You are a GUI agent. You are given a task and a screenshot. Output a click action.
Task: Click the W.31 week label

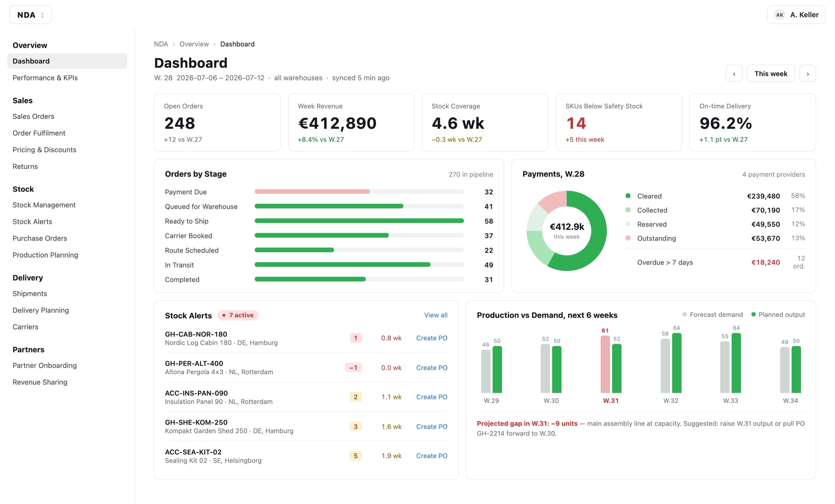click(x=611, y=400)
